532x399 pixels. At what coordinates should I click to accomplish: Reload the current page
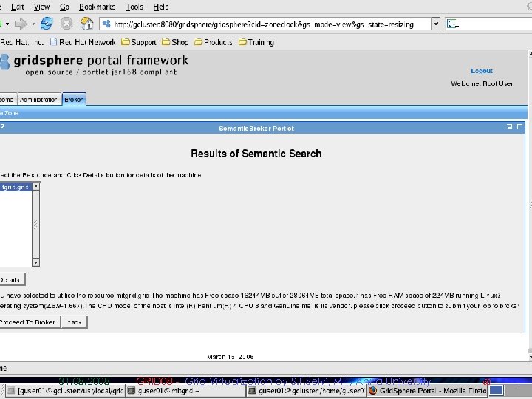pyautogui.click(x=47, y=24)
